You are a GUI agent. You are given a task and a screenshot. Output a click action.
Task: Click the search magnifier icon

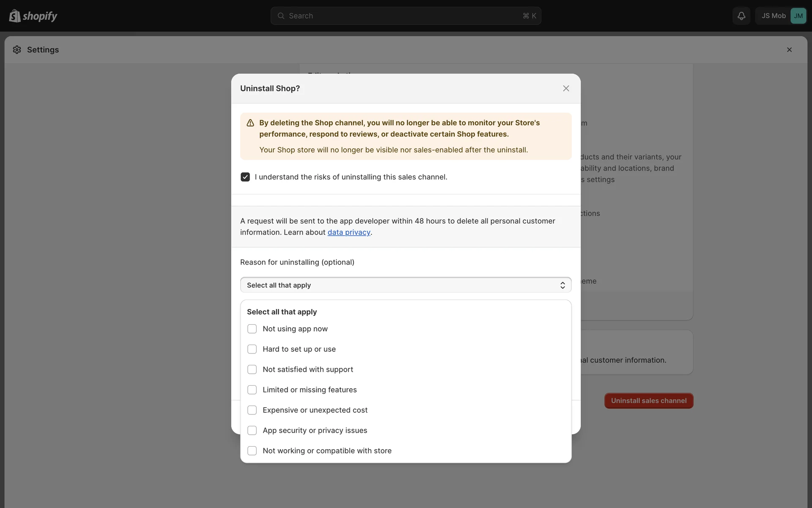(x=281, y=16)
